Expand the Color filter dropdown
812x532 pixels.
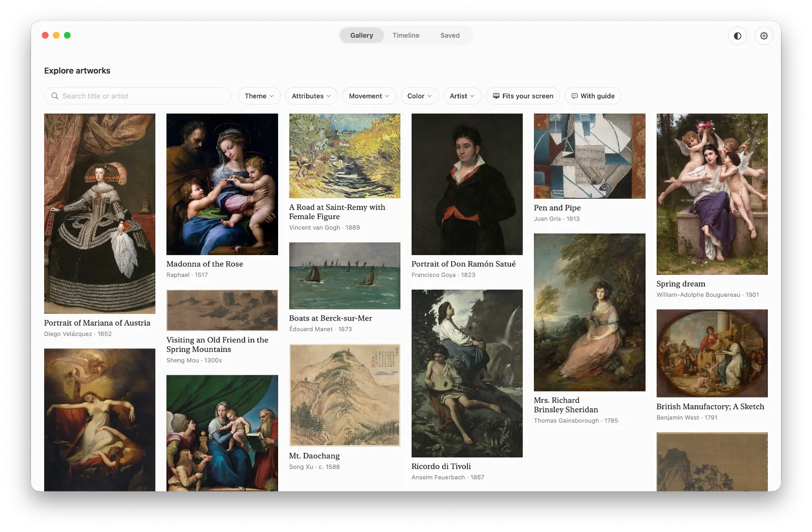(419, 96)
